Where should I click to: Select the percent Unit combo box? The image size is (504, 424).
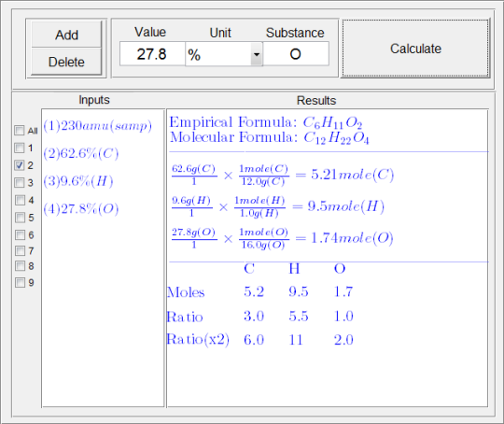[224, 54]
